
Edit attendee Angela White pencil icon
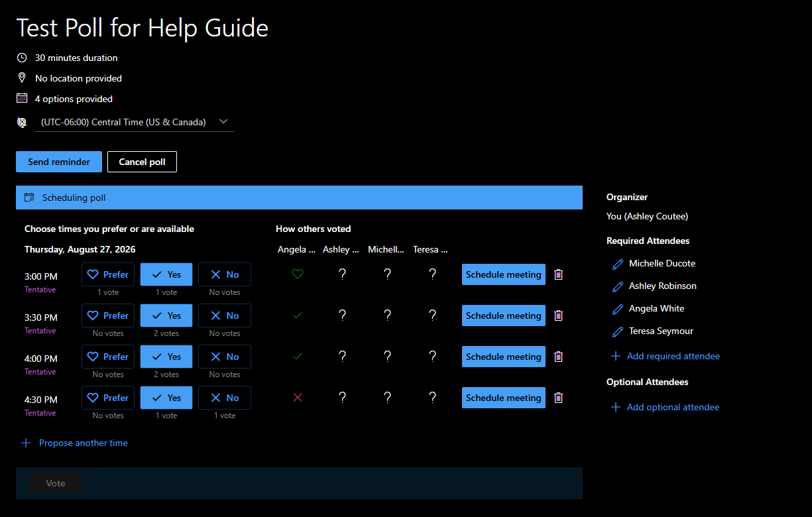click(x=618, y=309)
